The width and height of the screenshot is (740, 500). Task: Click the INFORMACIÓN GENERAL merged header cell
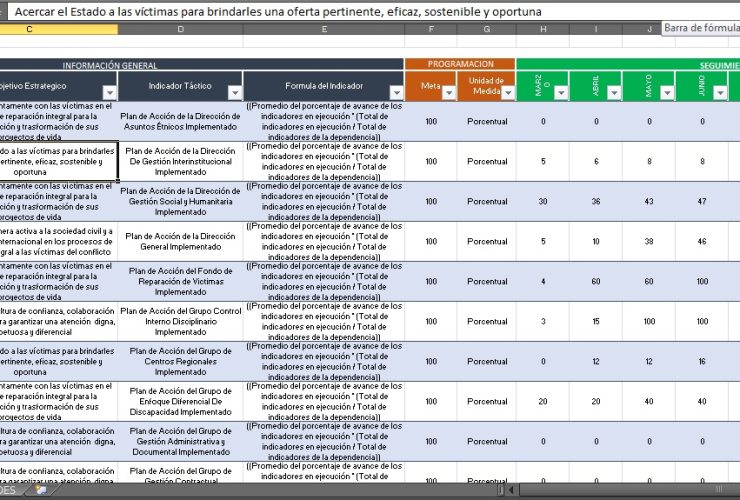pos(202,65)
